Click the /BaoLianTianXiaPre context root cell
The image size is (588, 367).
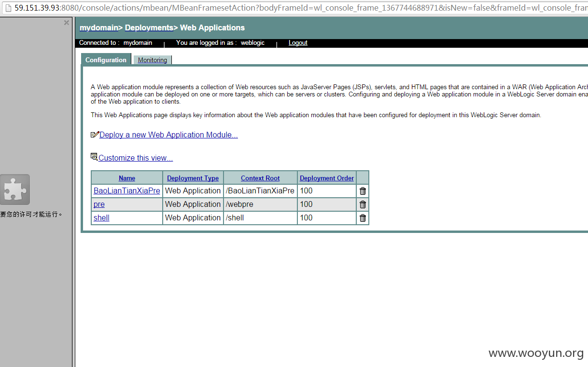click(260, 191)
